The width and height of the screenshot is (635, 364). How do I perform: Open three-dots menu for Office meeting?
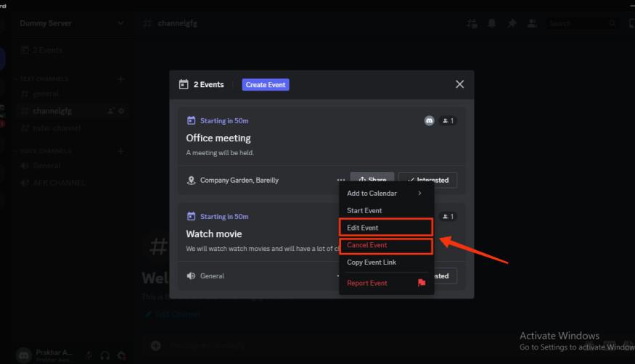click(340, 180)
